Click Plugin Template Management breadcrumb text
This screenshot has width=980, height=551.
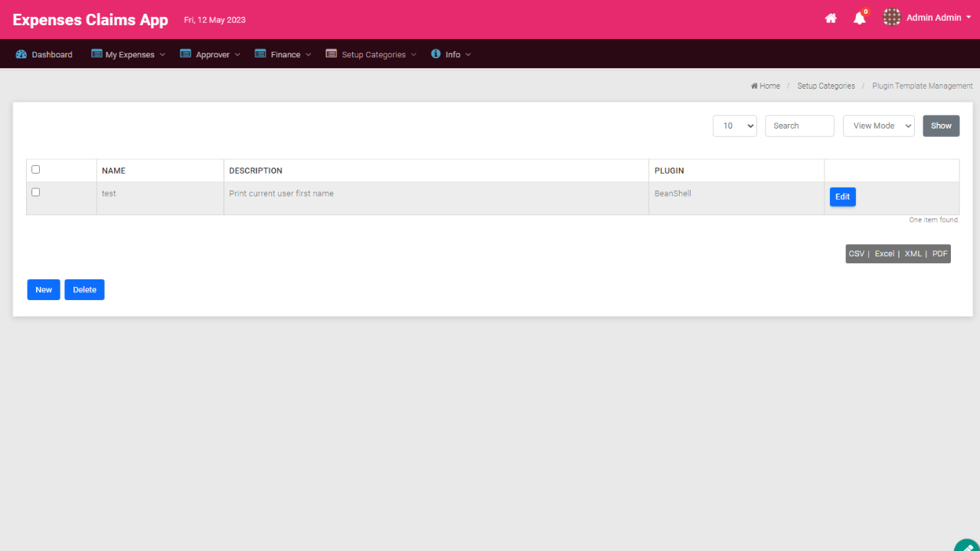(923, 86)
